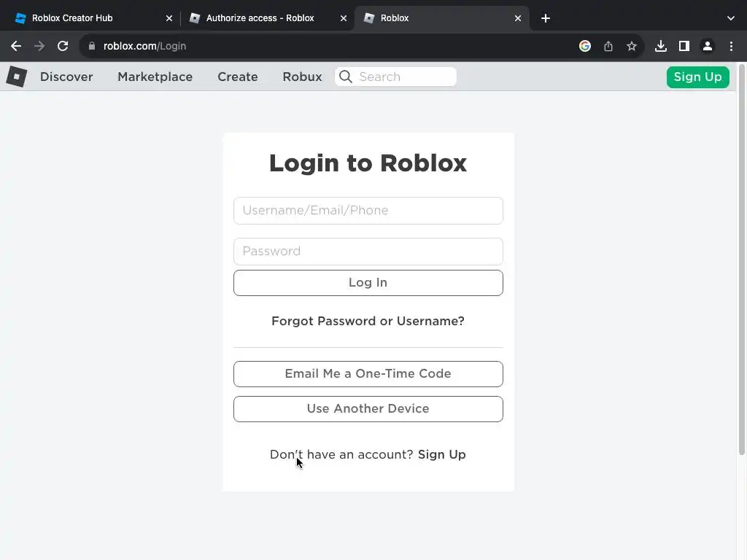The height and width of the screenshot is (560, 747).
Task: Click Use Another Device button
Action: [x=368, y=409]
